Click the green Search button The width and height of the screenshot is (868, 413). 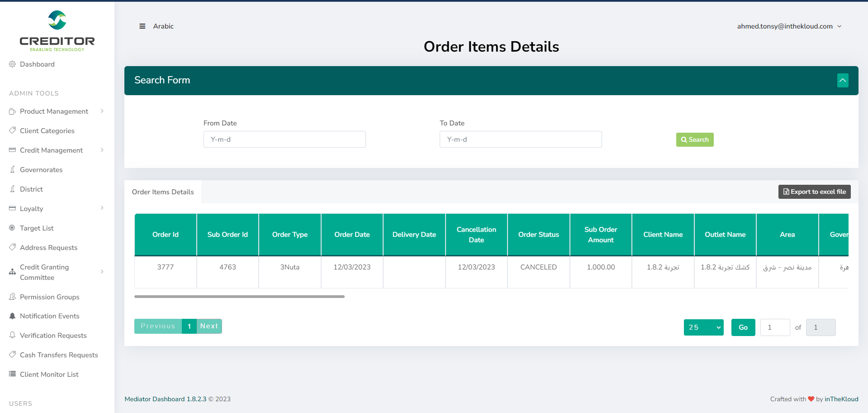[x=694, y=139]
